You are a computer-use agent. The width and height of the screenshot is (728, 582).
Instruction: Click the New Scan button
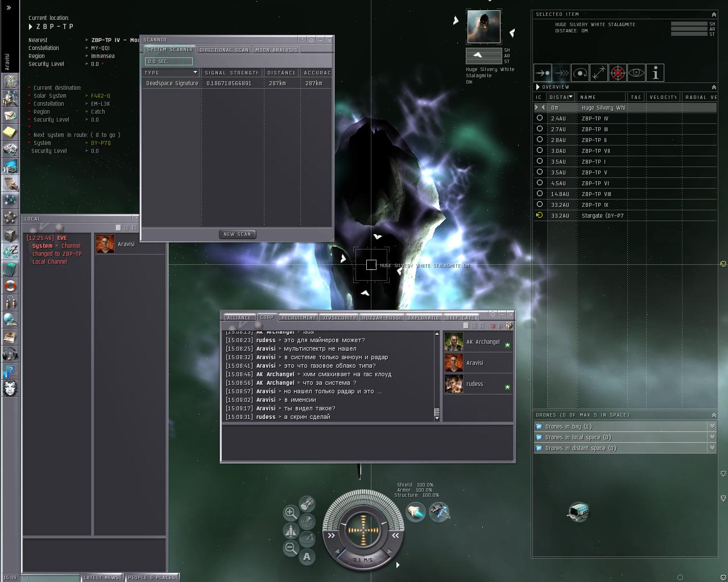click(237, 234)
